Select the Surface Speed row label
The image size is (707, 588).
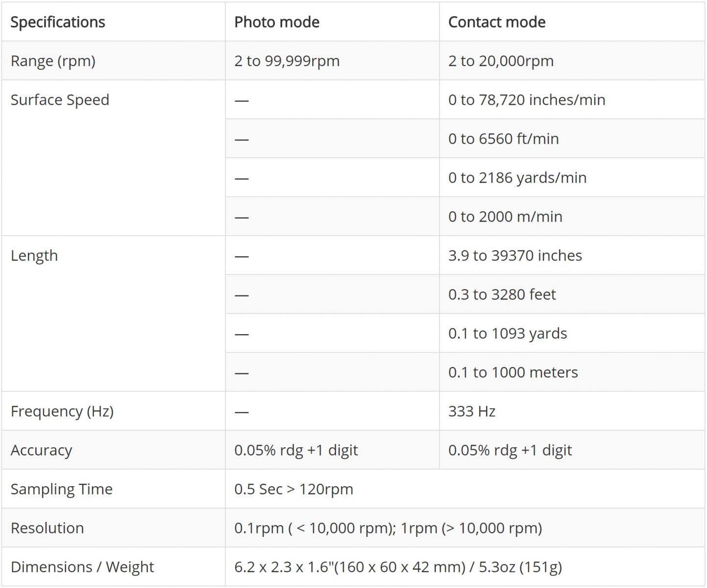(60, 100)
